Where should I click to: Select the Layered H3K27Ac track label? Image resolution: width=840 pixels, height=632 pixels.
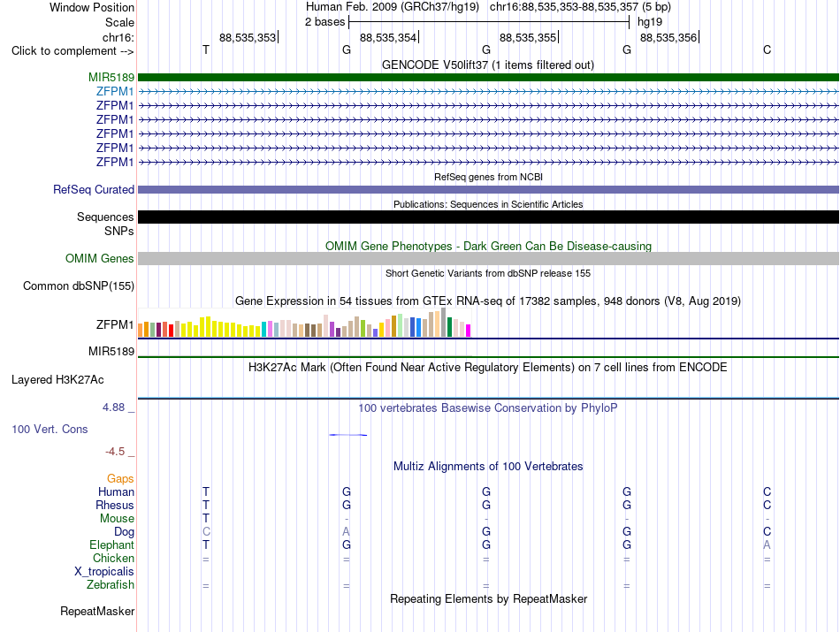pyautogui.click(x=57, y=380)
